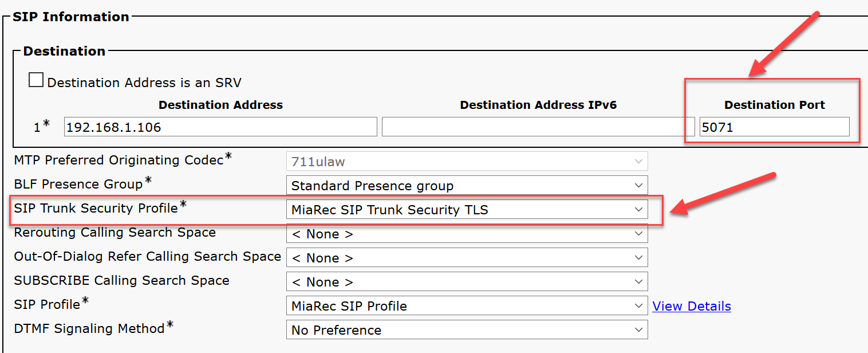The image size is (868, 353).
Task: Click the View Details link
Action: [692, 306]
